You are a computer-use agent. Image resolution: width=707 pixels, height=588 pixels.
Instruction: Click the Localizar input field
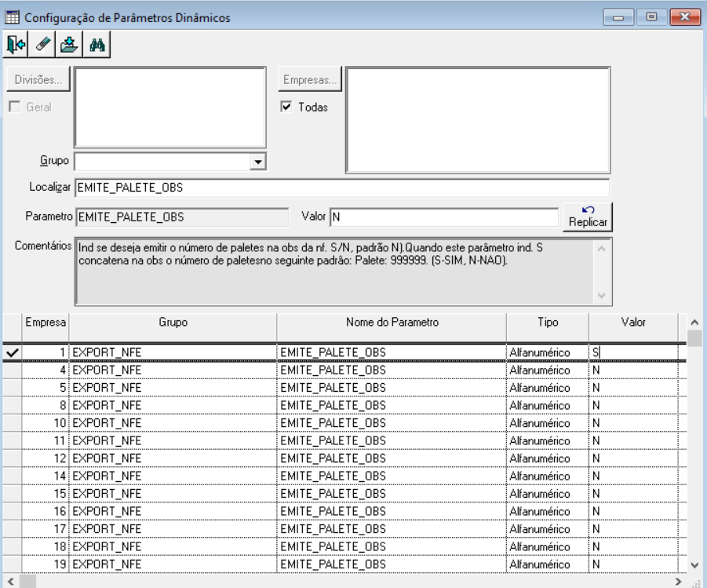click(342, 188)
